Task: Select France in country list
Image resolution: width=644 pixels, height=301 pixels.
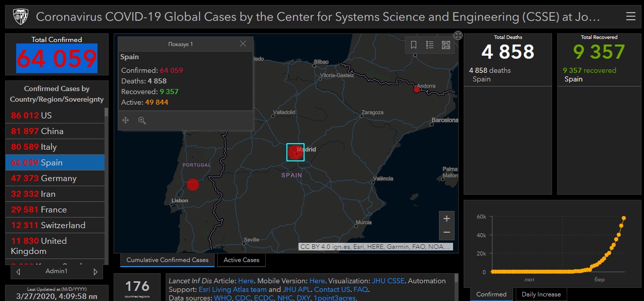Action: tap(55, 209)
